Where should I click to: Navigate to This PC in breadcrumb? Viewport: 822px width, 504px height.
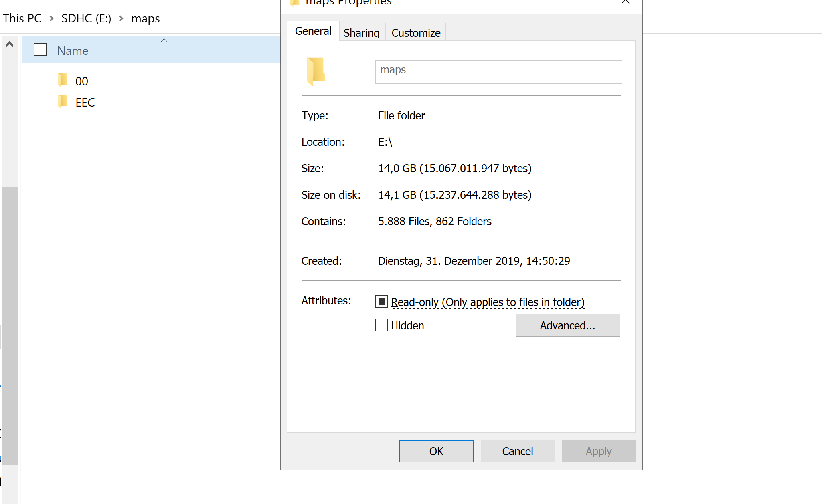click(x=22, y=18)
